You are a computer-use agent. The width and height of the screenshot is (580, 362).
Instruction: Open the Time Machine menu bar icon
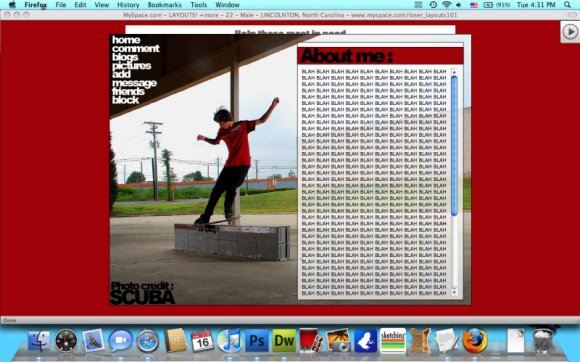tap(433, 5)
